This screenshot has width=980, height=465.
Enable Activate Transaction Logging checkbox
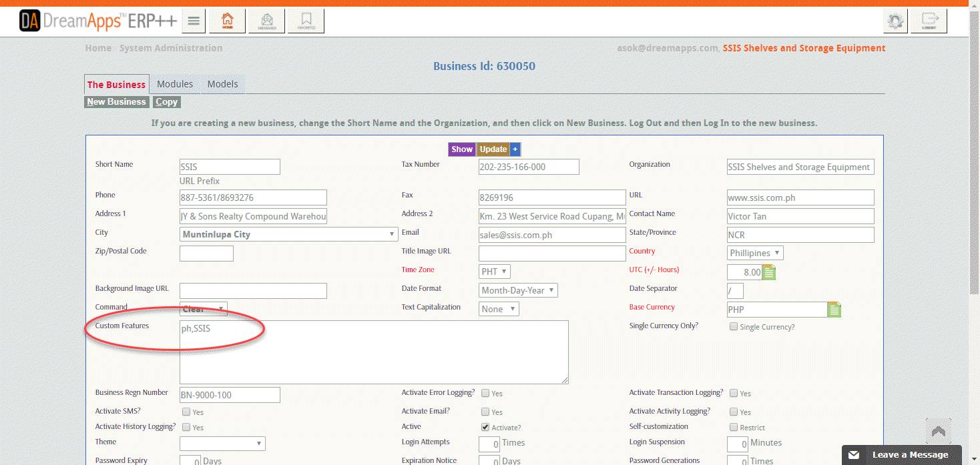click(734, 394)
